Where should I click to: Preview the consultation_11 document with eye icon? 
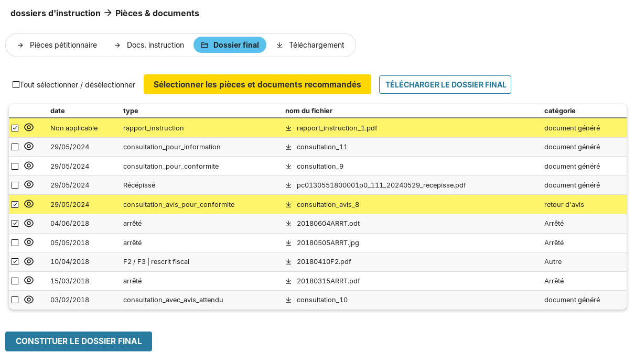(29, 147)
